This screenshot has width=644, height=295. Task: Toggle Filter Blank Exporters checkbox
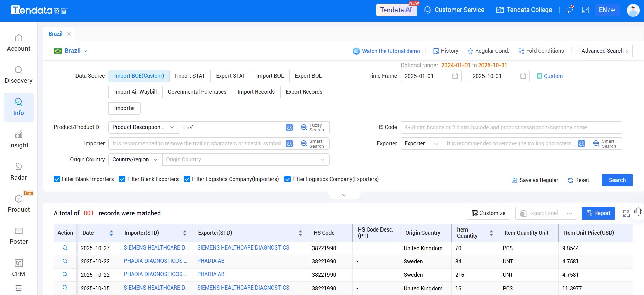click(122, 179)
